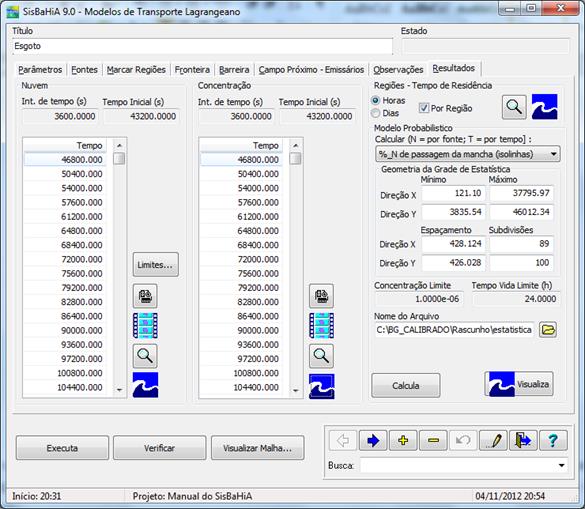Open the Parâmetros tab
Viewport: 585px width, 509px height.
click(x=40, y=70)
